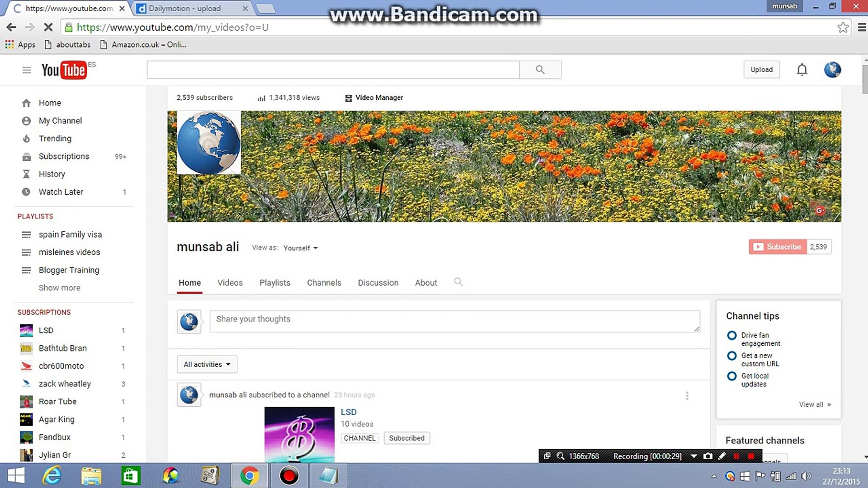This screenshot has height=488, width=868.
Task: Open the activity three-dot options menu
Action: pyautogui.click(x=687, y=396)
